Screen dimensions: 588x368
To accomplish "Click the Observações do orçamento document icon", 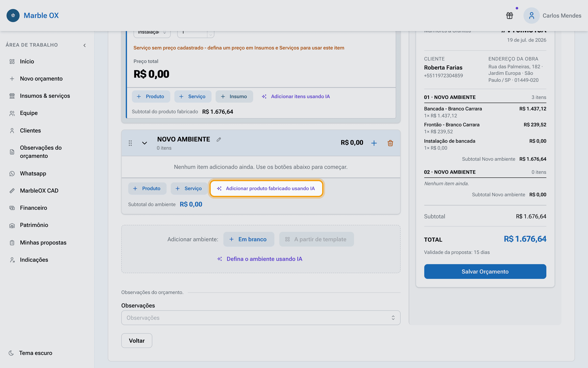I will (x=12, y=152).
